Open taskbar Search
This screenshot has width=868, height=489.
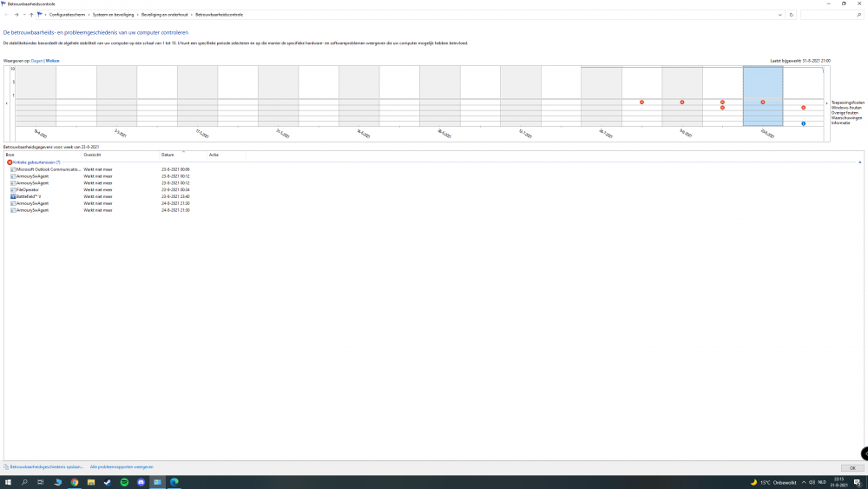24,482
